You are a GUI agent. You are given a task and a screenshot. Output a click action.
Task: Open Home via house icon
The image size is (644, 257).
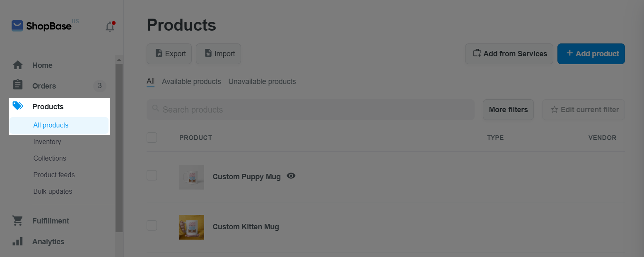click(18, 65)
